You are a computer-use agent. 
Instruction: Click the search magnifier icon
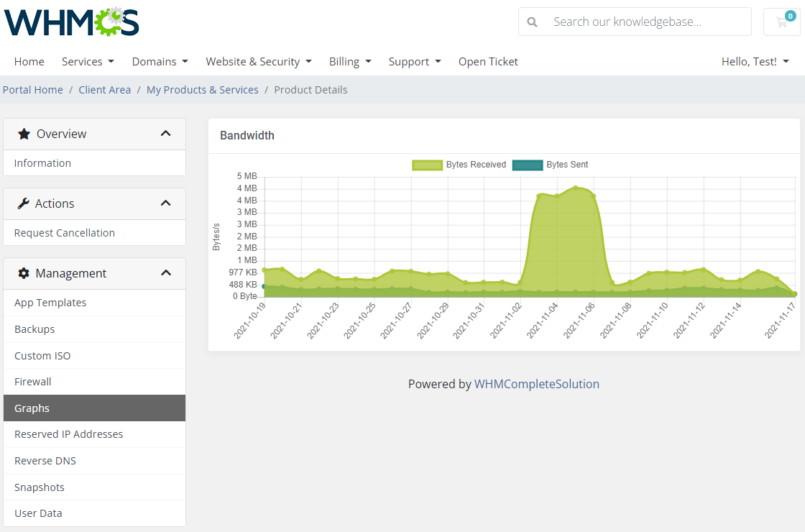(x=533, y=22)
